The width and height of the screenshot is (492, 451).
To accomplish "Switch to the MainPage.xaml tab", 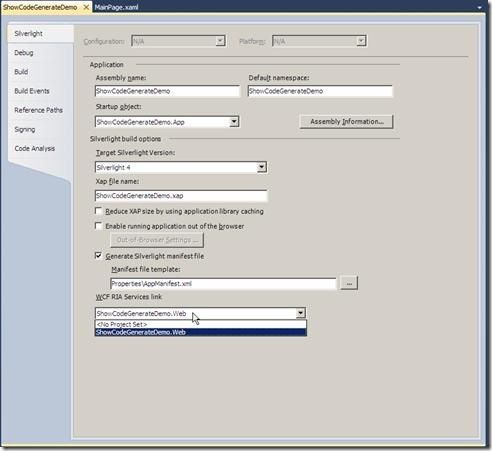I will pyautogui.click(x=116, y=7).
